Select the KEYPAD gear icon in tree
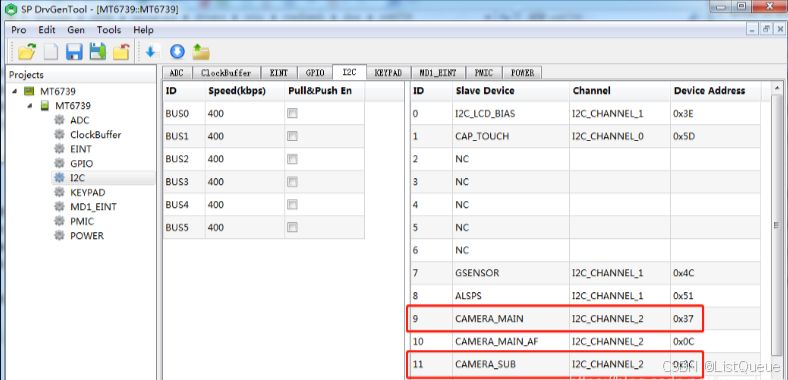The width and height of the screenshot is (788, 380). pos(60,192)
